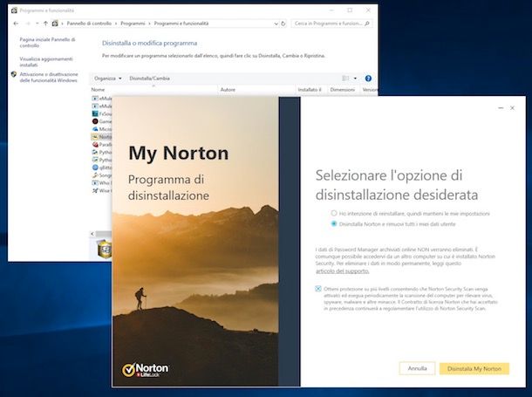Click the FxSound program icon in the list
Screen dimensions: 532x397
pos(95,113)
